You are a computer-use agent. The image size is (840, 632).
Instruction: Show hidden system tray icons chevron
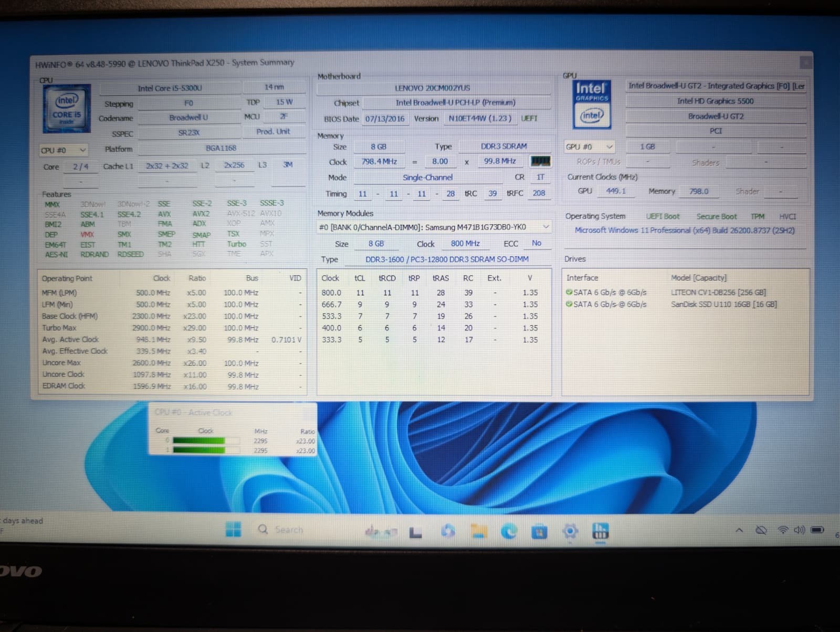click(739, 530)
